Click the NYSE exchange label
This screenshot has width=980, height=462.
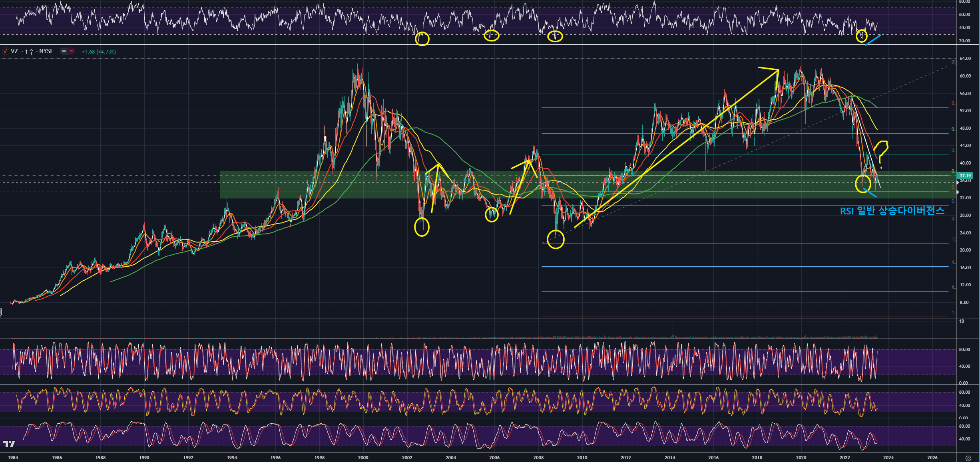pyautogui.click(x=46, y=51)
